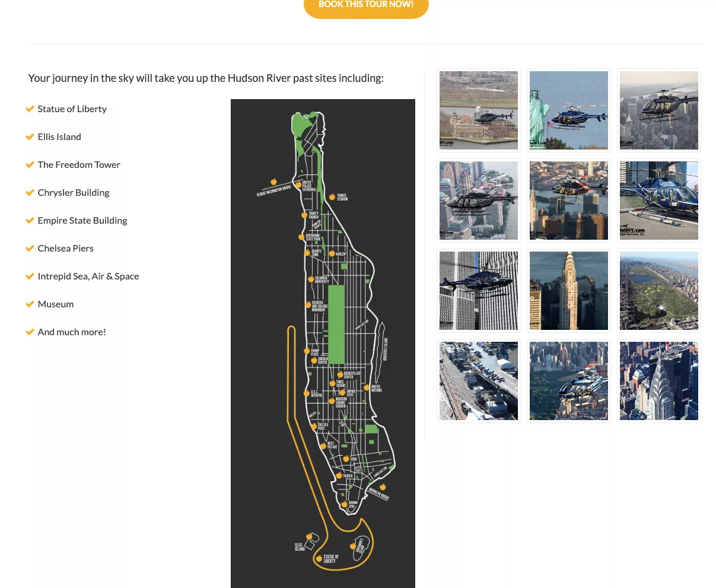Click the Book This Tour Now button
Image resolution: width=716 pixels, height=588 pixels.
point(365,6)
